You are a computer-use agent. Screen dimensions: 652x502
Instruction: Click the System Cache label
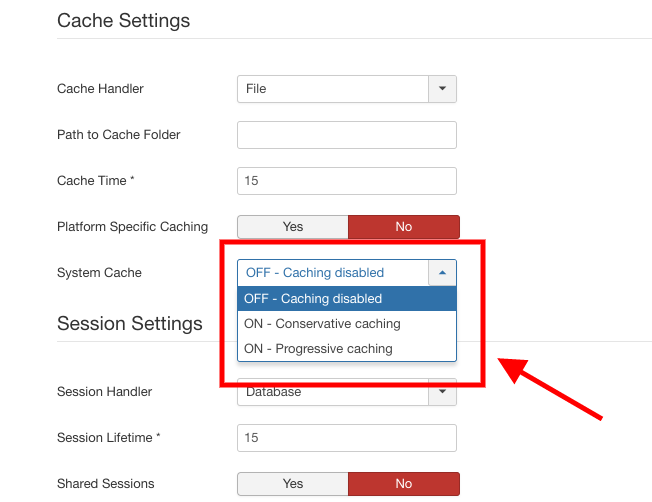click(x=99, y=273)
